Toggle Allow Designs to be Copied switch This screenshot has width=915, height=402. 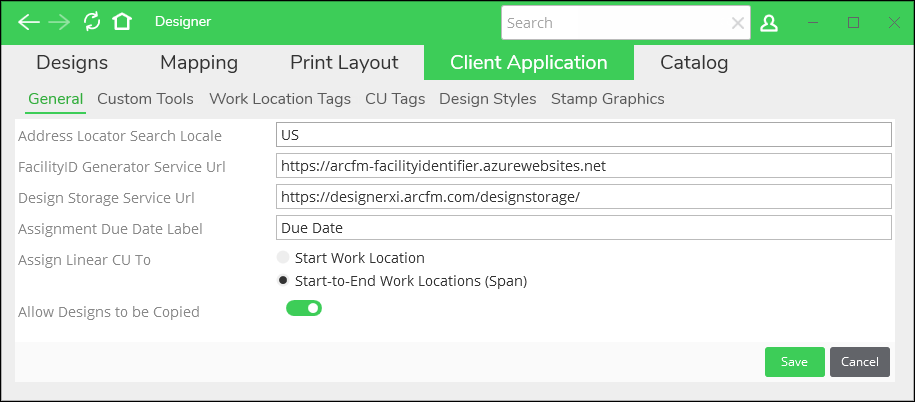pyautogui.click(x=304, y=308)
